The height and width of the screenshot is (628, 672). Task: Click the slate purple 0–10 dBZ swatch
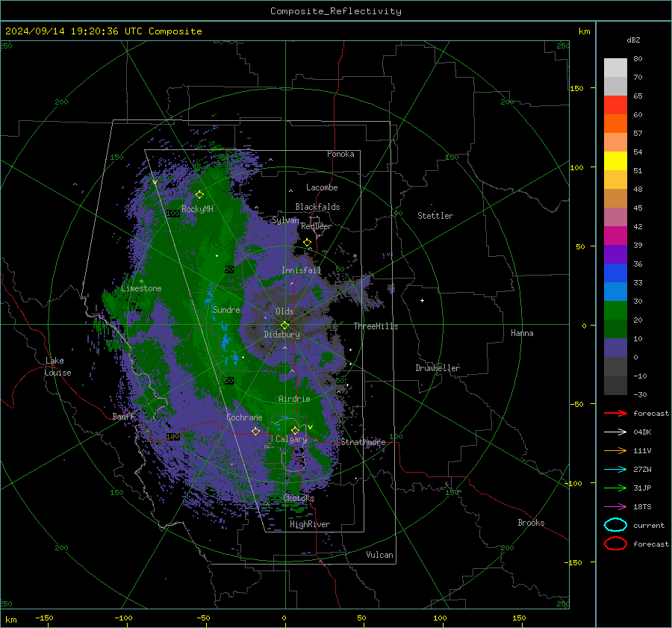(x=615, y=348)
